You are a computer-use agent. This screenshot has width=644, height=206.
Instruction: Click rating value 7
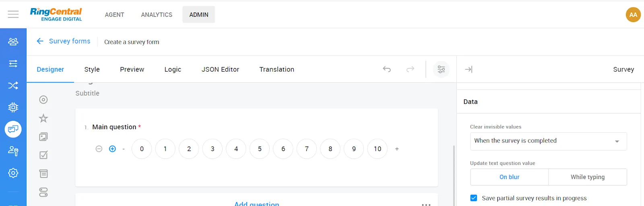click(307, 149)
